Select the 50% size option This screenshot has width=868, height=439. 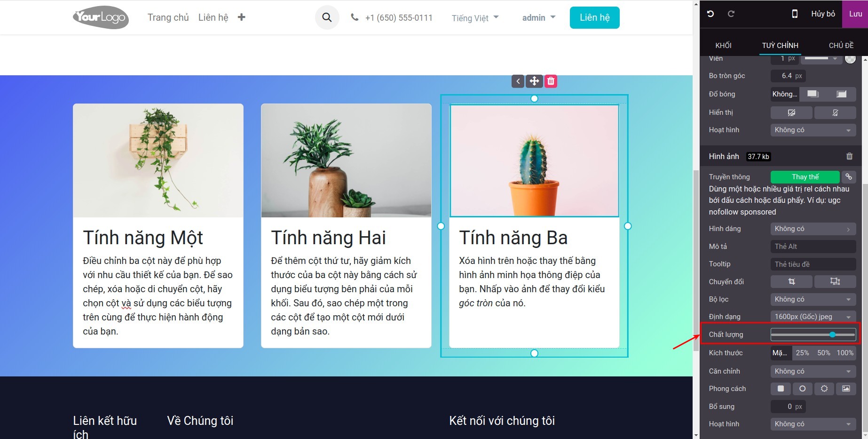(823, 353)
